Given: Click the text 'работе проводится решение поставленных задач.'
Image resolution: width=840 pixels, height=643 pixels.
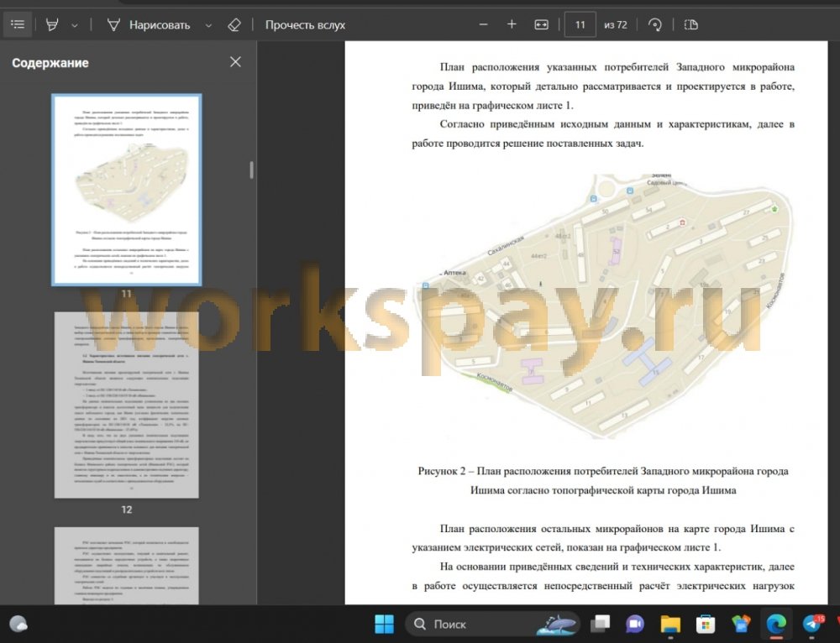Looking at the screenshot, I should [x=528, y=144].
